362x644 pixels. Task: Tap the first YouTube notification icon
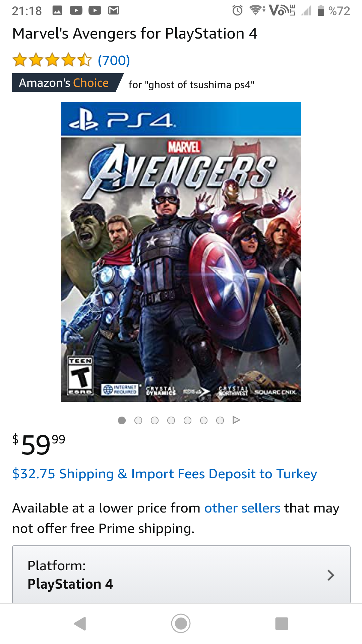tap(76, 11)
